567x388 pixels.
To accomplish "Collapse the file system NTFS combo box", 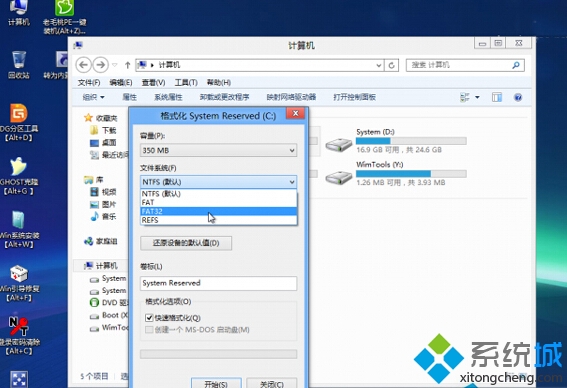I will tap(218, 182).
